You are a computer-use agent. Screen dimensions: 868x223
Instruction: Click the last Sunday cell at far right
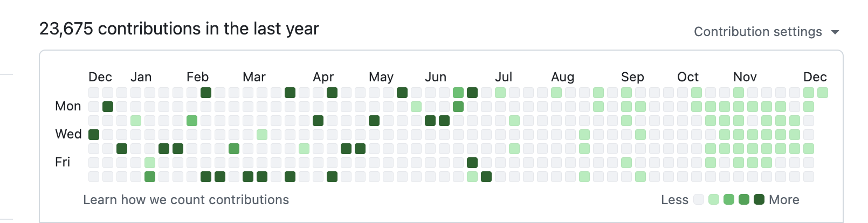[823, 93]
